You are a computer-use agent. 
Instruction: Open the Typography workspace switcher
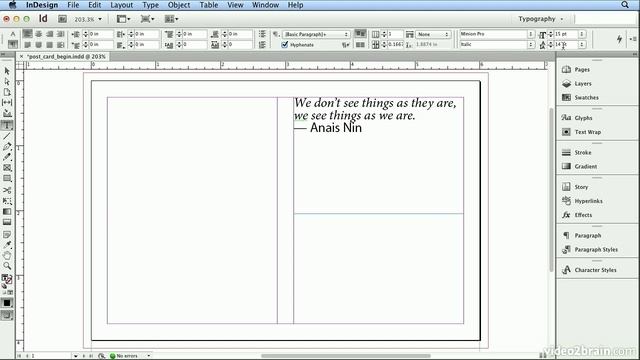click(x=540, y=19)
